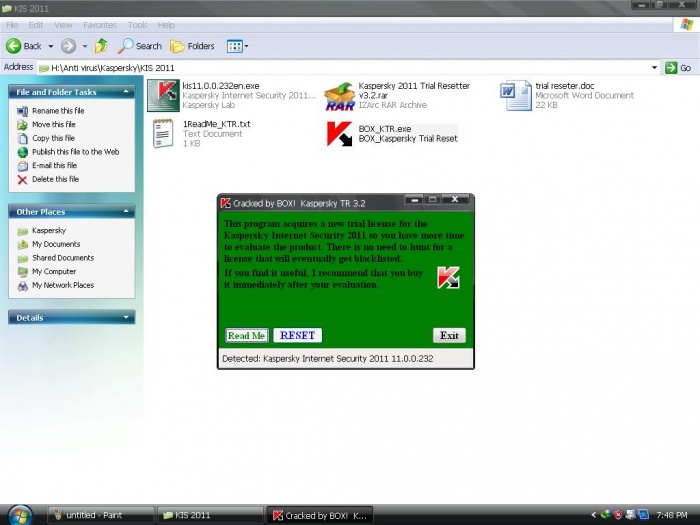700x525 pixels.
Task: Switch to KIS 2011 taskbar button
Action: click(x=210, y=515)
